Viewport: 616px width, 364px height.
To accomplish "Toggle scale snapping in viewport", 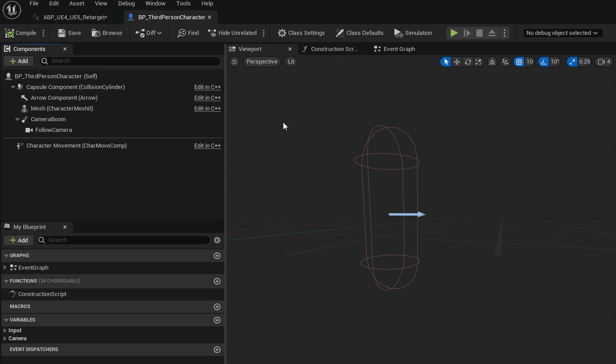I will coord(572,62).
